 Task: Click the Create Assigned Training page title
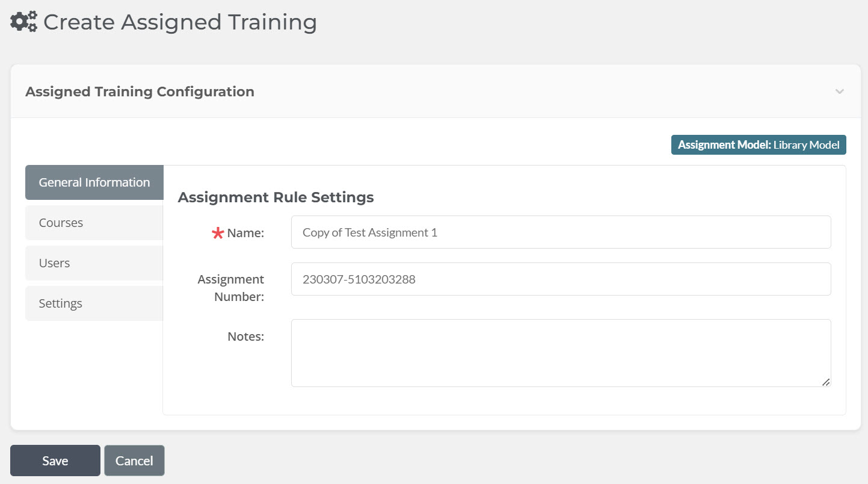[180, 22]
